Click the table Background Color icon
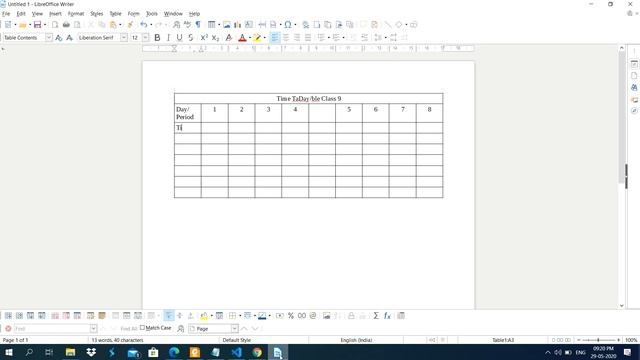The width and height of the screenshot is (640, 360). pyautogui.click(x=204, y=316)
